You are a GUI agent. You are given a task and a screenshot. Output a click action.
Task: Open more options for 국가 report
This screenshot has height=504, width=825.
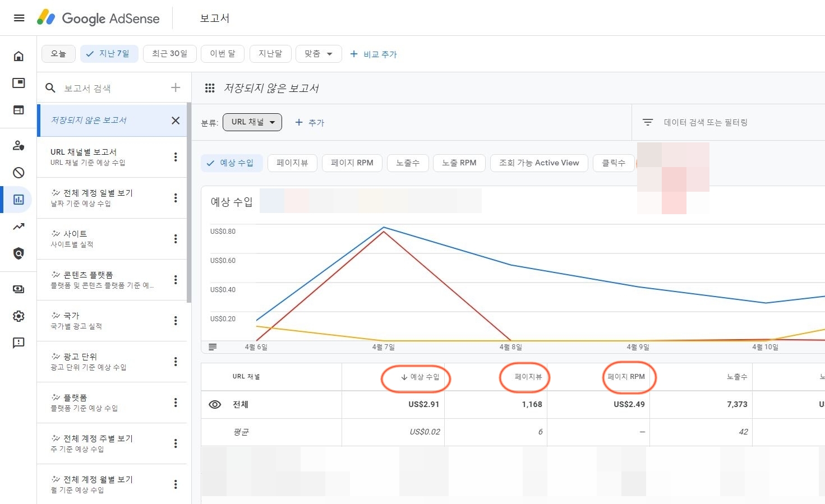tap(176, 321)
